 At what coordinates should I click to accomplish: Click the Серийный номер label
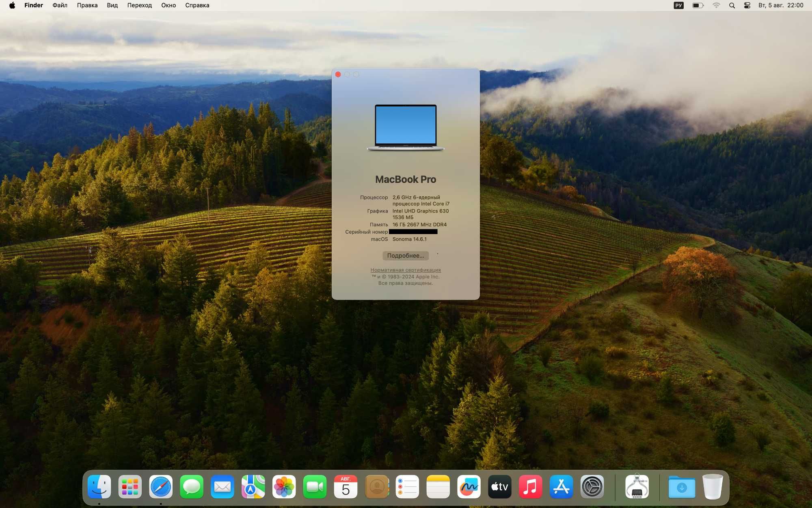[367, 232]
